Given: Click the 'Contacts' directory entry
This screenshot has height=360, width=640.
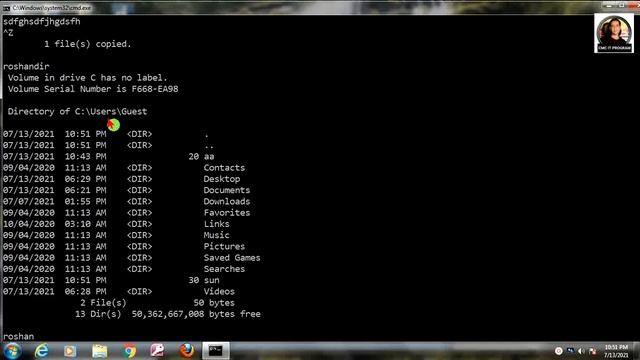Looking at the screenshot, I should 224,168.
